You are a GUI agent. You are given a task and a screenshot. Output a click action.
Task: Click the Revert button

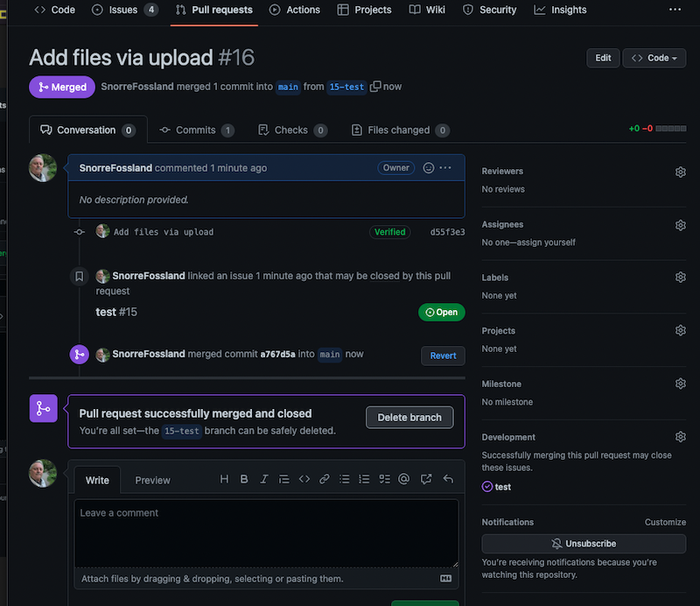tap(443, 356)
